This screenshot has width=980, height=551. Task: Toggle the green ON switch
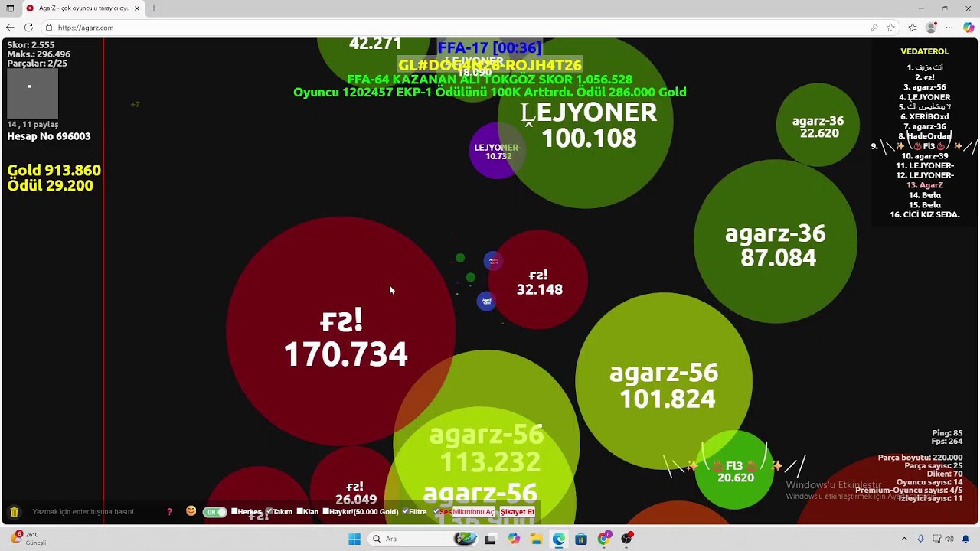point(214,512)
